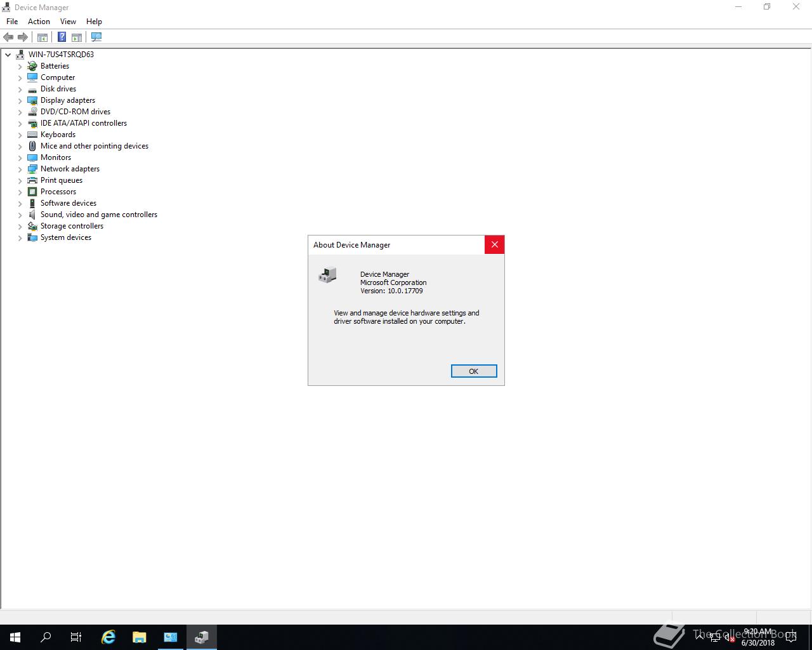Select the Print queues category icon
The width and height of the screenshot is (812, 650).
tap(32, 180)
